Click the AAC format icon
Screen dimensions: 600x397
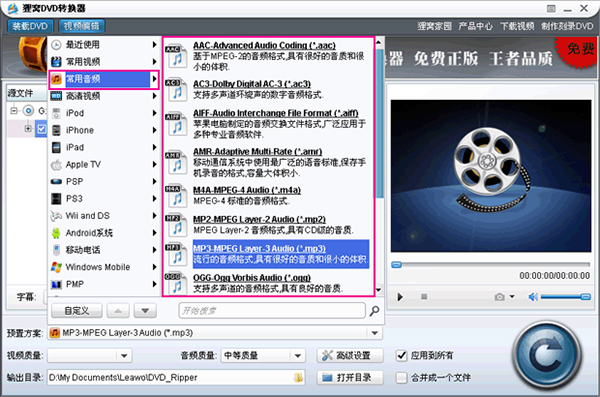(176, 56)
